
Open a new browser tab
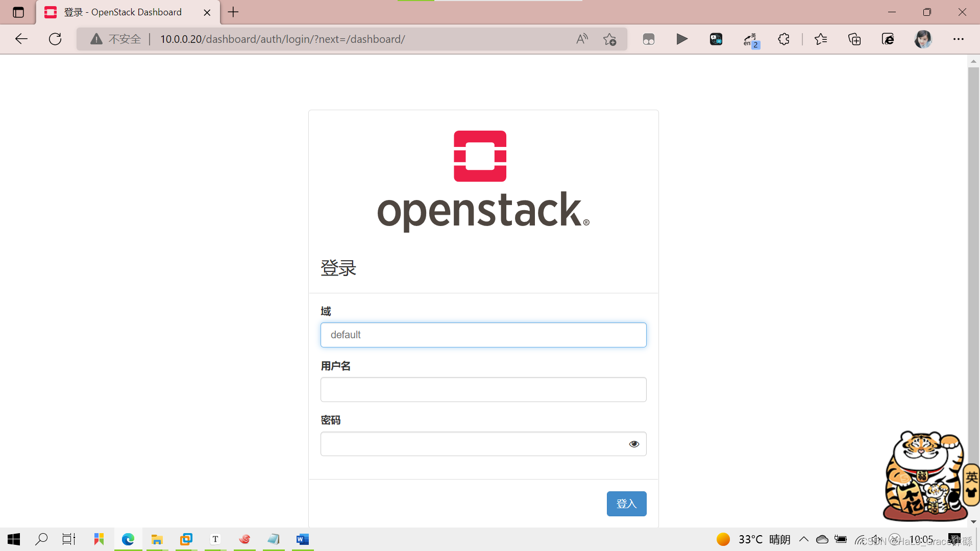[233, 12]
